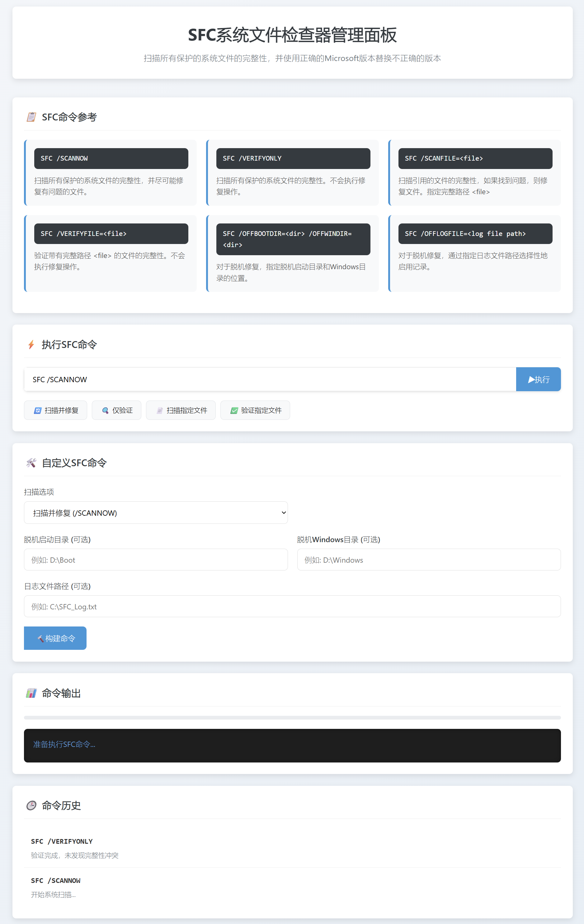Image resolution: width=584 pixels, height=924 pixels.
Task: Click history entry SFC /SCANNOW
Action: click(x=292, y=887)
